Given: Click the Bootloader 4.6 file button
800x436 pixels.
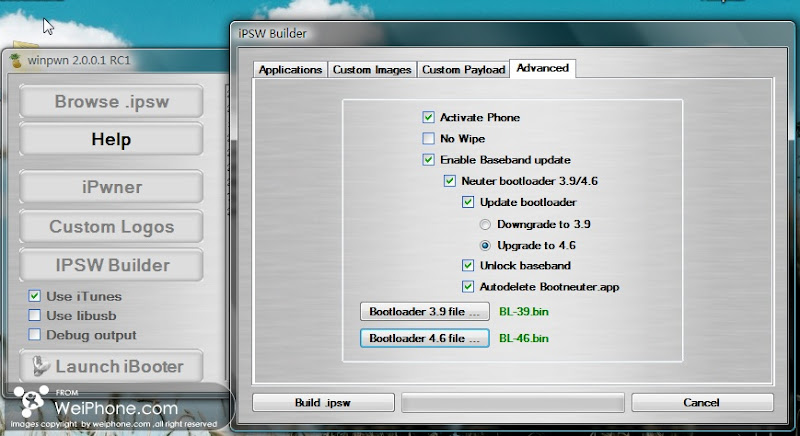Looking at the screenshot, I should click(x=424, y=338).
